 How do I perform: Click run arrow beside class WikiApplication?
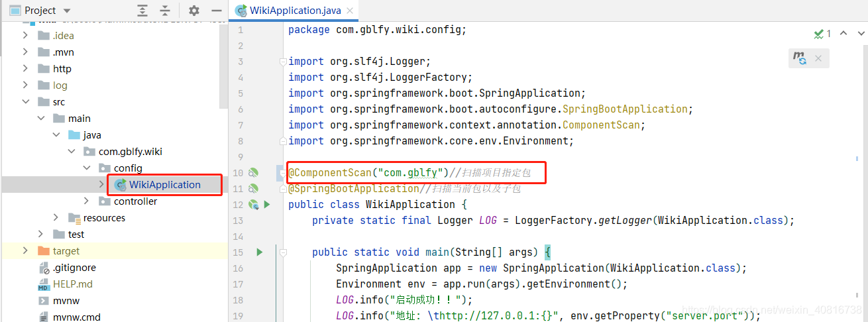(267, 205)
